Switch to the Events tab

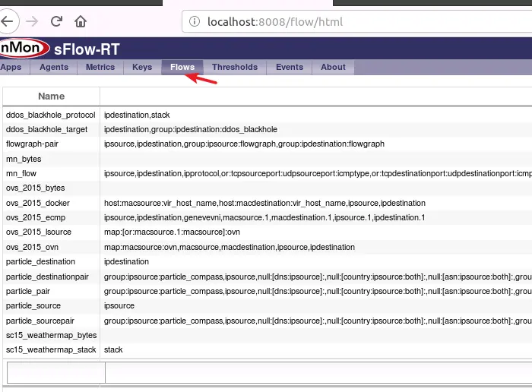tap(290, 67)
